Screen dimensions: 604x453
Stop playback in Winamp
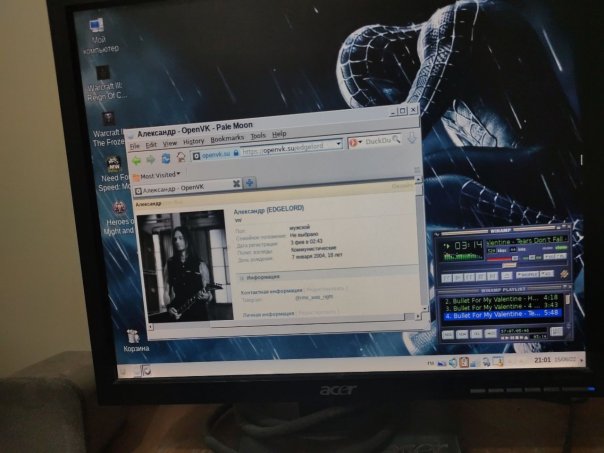[x=481, y=276]
